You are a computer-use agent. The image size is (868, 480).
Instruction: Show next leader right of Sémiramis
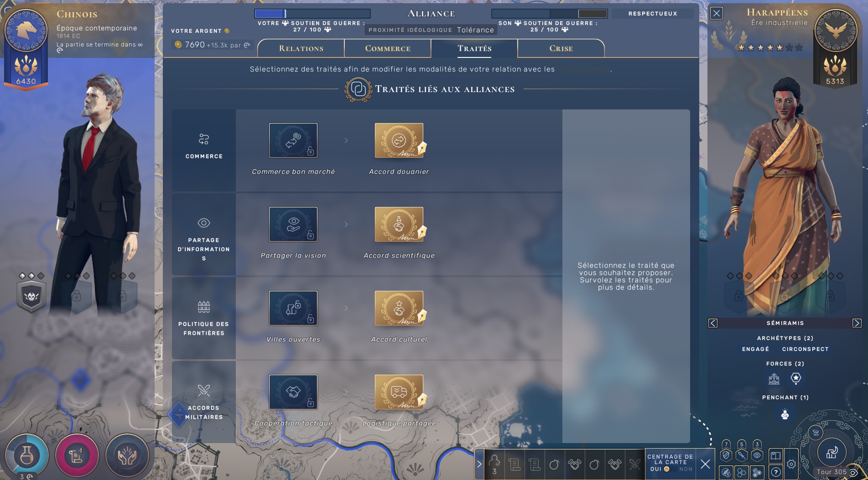pos(857,323)
